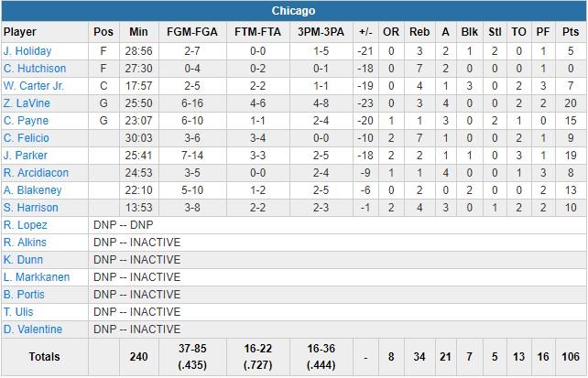Open A. Blakeney's page
The width and height of the screenshot is (588, 378).
coord(31,190)
